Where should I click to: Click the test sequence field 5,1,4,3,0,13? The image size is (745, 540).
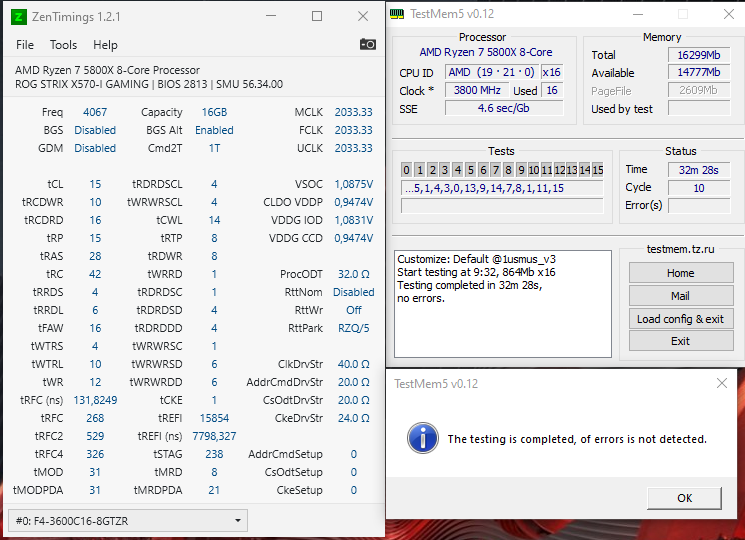click(502, 188)
